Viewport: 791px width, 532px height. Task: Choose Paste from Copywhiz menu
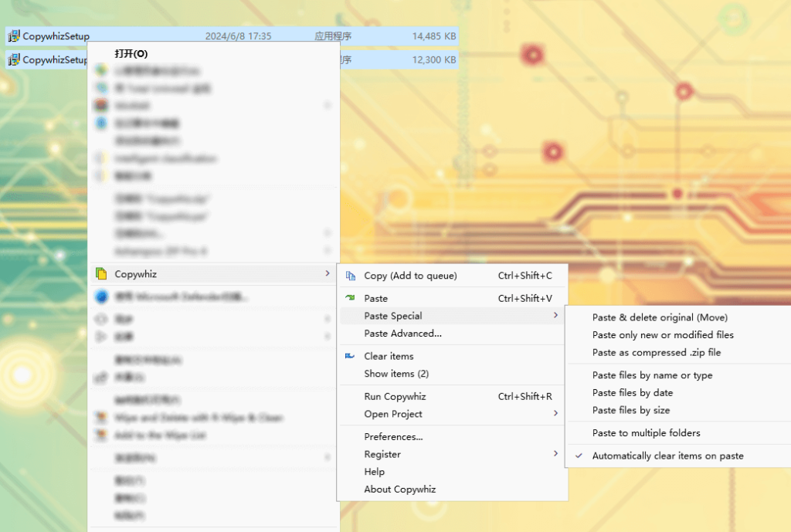coord(452,298)
